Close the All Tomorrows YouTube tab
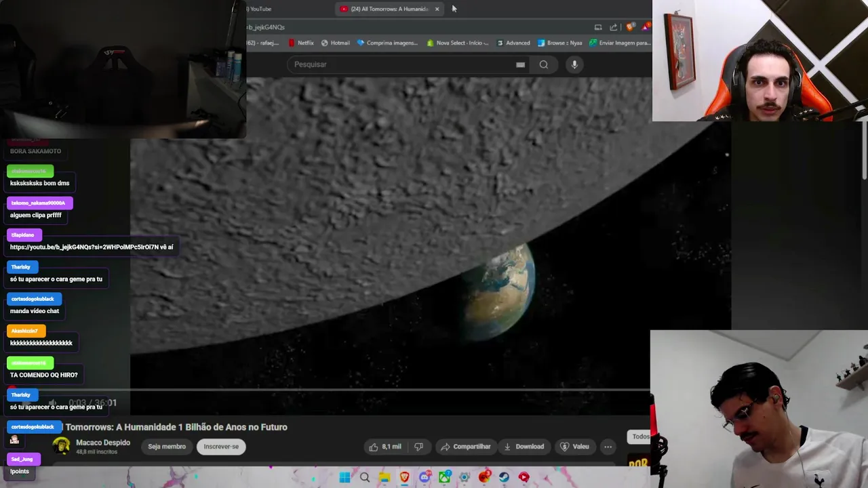 tap(437, 9)
